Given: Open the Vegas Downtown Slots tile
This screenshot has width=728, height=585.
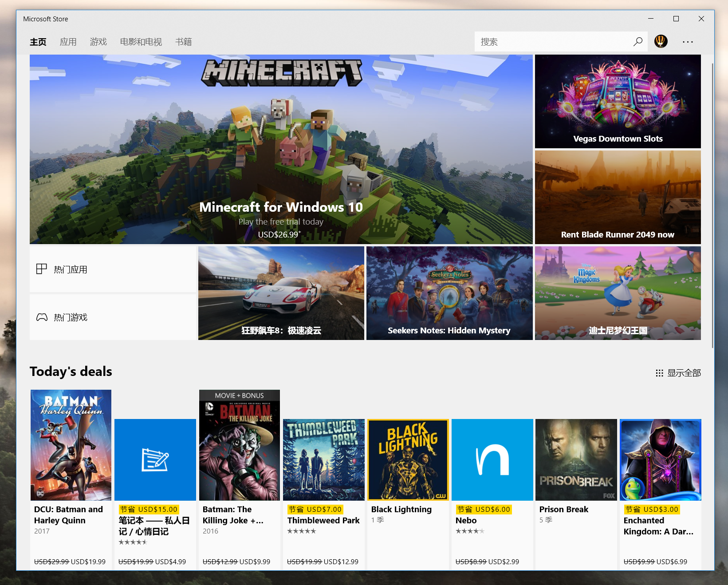Looking at the screenshot, I should click(x=618, y=101).
